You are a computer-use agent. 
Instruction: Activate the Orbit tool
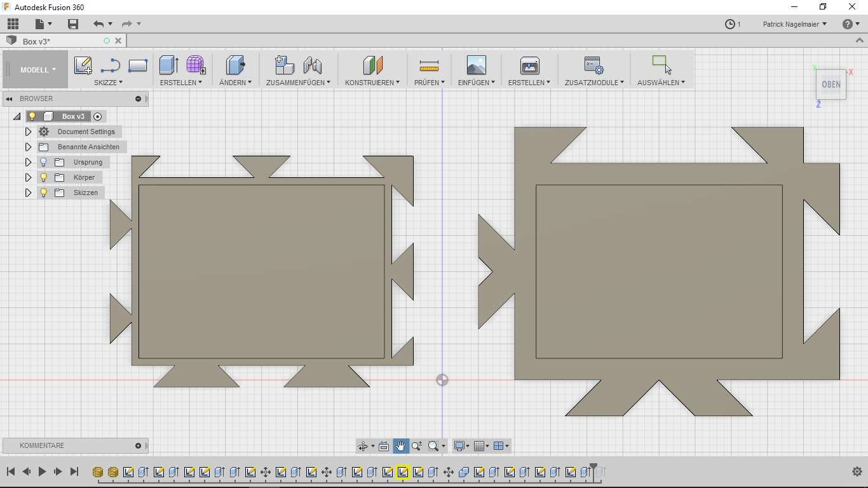click(x=363, y=445)
